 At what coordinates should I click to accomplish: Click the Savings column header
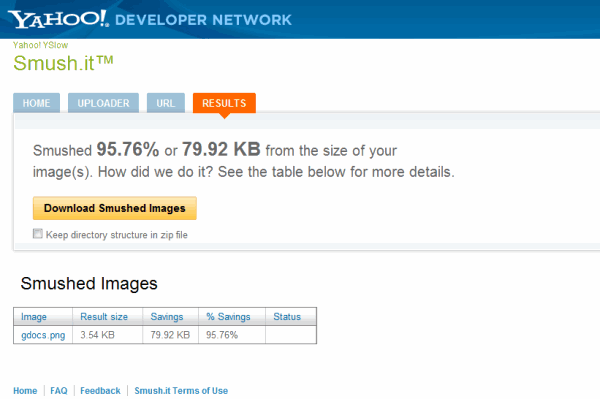point(167,317)
